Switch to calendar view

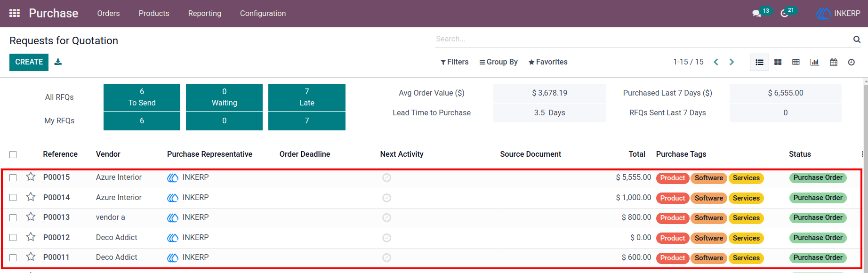[834, 62]
